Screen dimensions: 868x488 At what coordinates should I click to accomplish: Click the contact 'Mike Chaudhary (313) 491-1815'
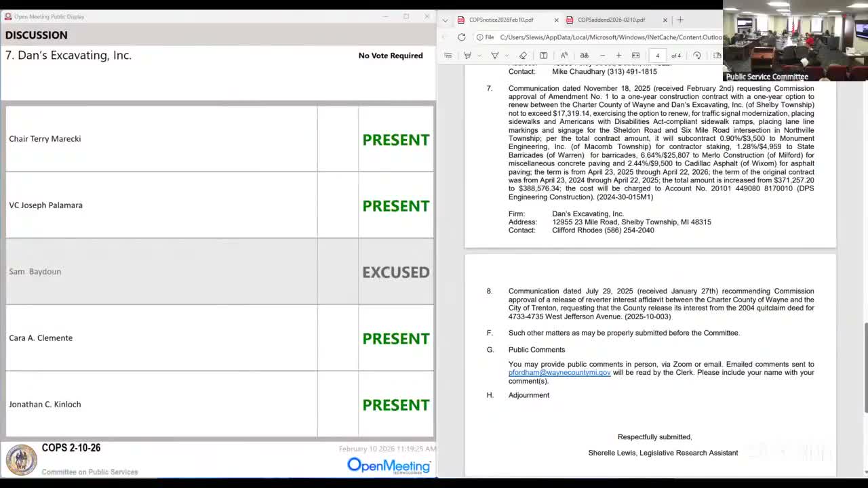(x=604, y=72)
